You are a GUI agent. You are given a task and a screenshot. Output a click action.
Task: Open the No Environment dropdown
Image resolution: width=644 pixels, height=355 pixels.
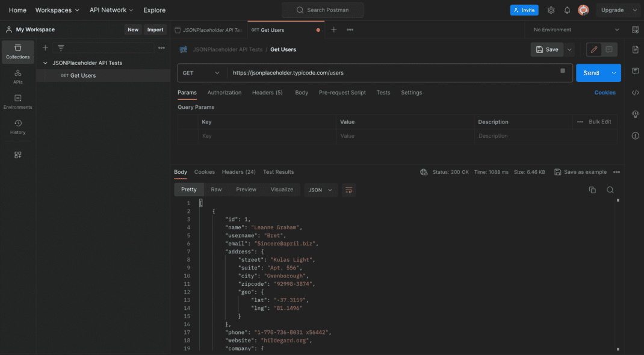point(576,30)
